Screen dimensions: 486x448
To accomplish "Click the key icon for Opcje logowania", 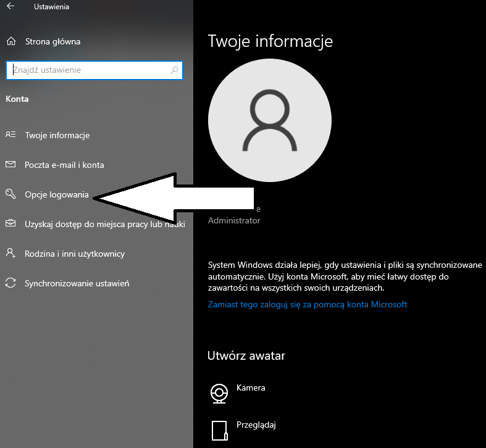I will 10,194.
